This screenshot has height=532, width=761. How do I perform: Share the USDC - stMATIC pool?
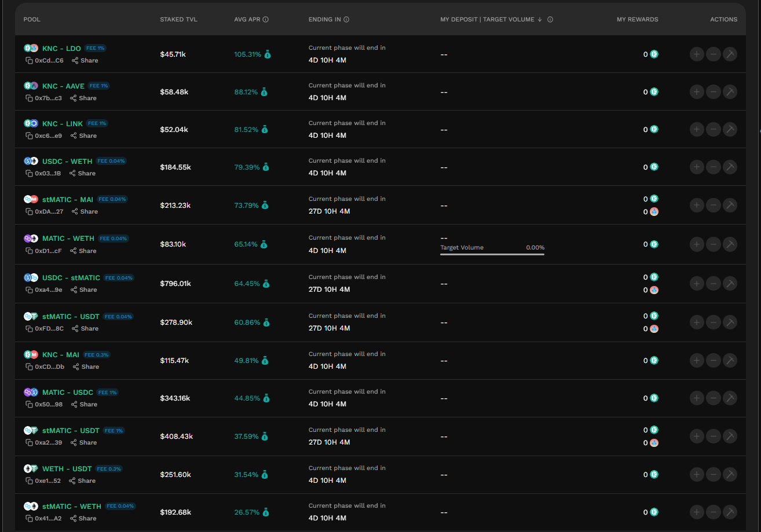click(84, 290)
